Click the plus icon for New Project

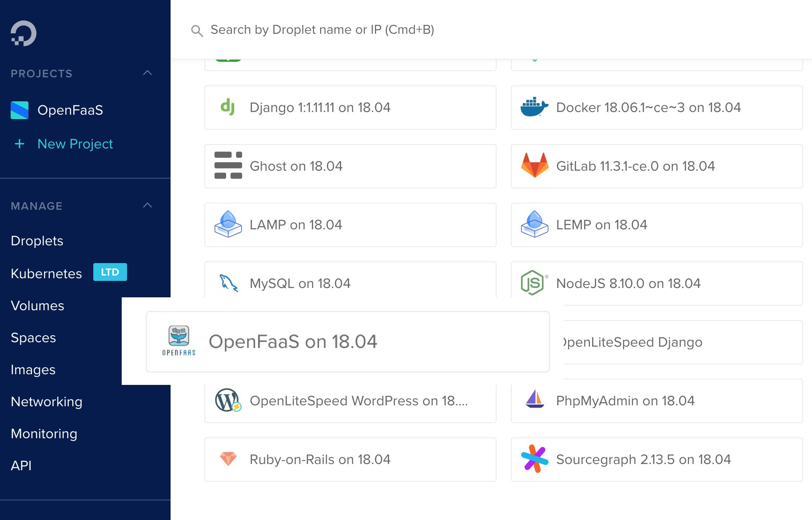pos(20,144)
